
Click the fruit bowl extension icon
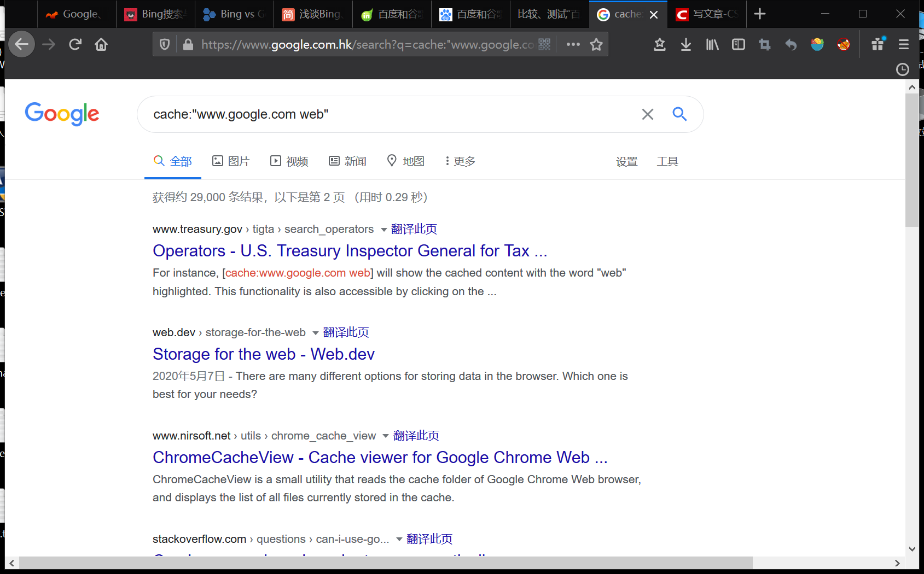[817, 44]
